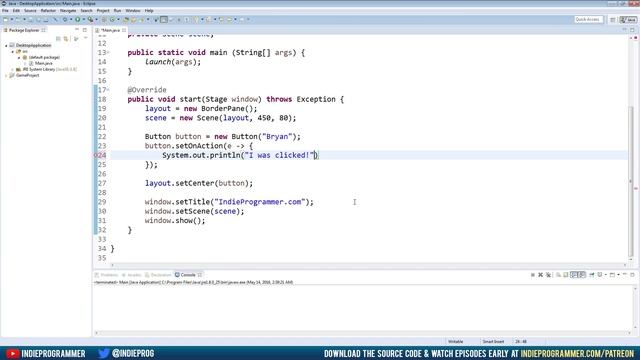Screen dimensions: 640x360
Task: Toggle Scroll Lock in Console toolbar
Action: (x=566, y=275)
